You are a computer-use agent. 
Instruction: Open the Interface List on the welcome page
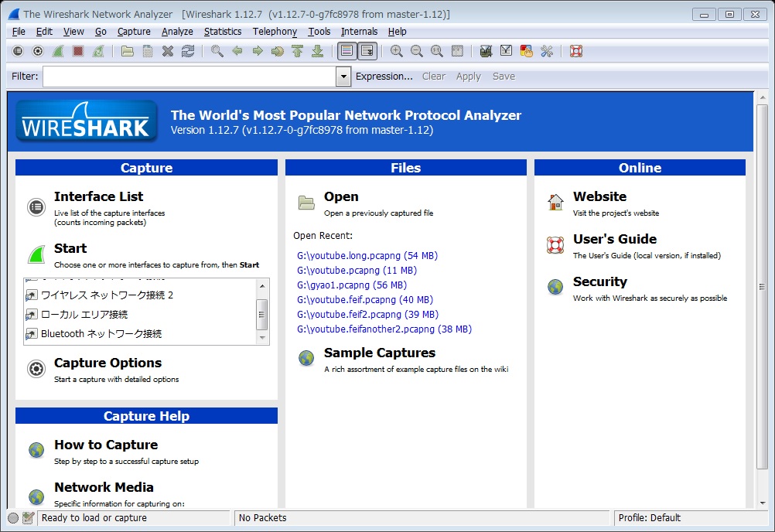[99, 196]
